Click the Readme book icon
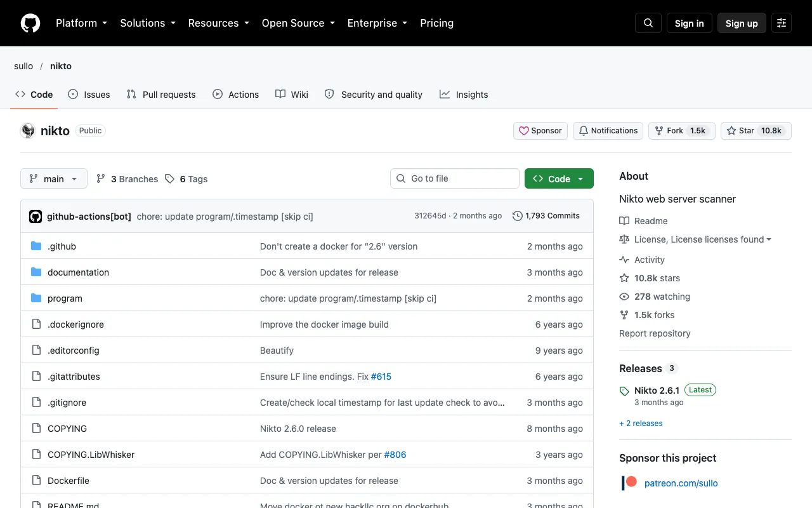 click(624, 221)
